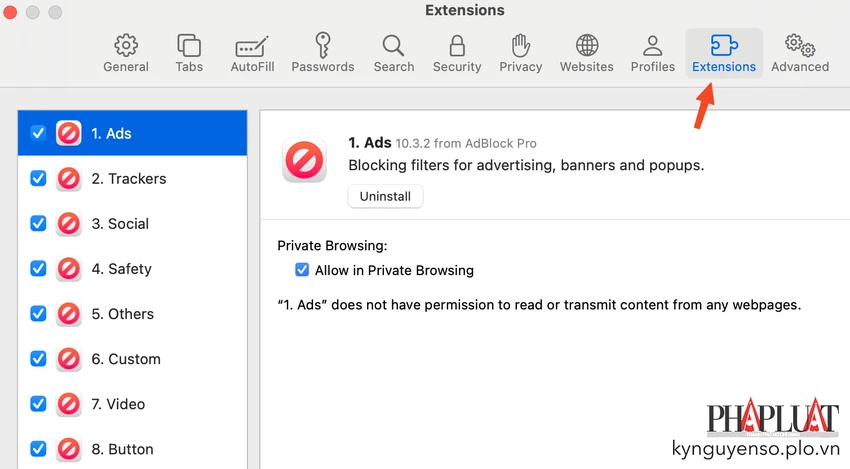850x469 pixels.
Task: Disable the 2. Trackers extension checkbox
Action: [38, 178]
